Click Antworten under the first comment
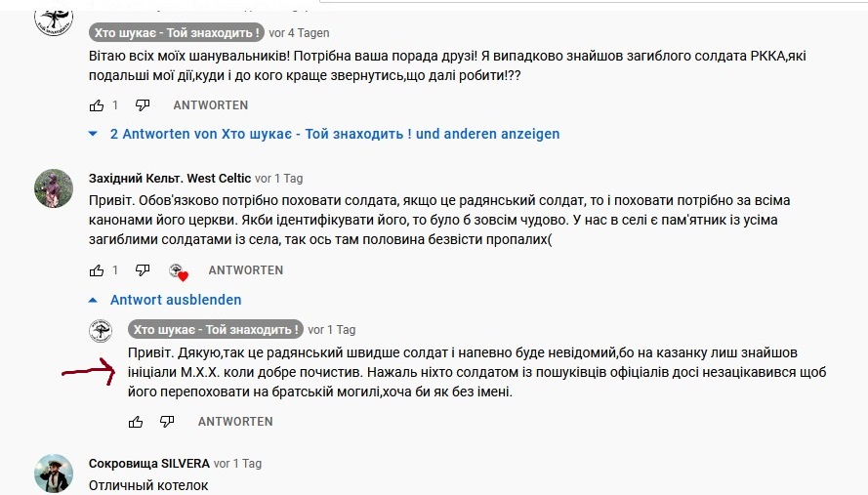Image resolution: width=868 pixels, height=495 pixels. 211,104
